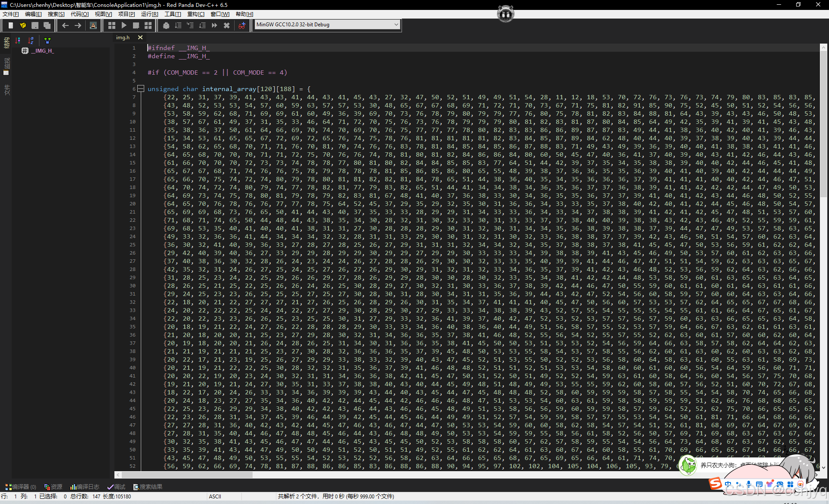Click the Debug bug icon
The width and height of the screenshot is (829, 504).
[166, 25]
